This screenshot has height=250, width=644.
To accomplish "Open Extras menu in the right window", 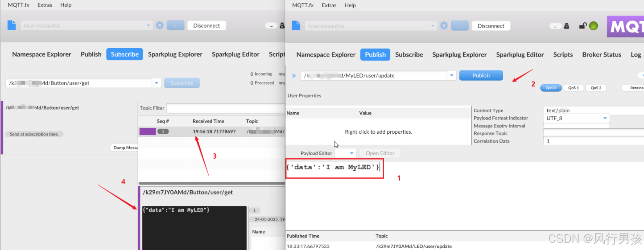I will click(x=329, y=5).
